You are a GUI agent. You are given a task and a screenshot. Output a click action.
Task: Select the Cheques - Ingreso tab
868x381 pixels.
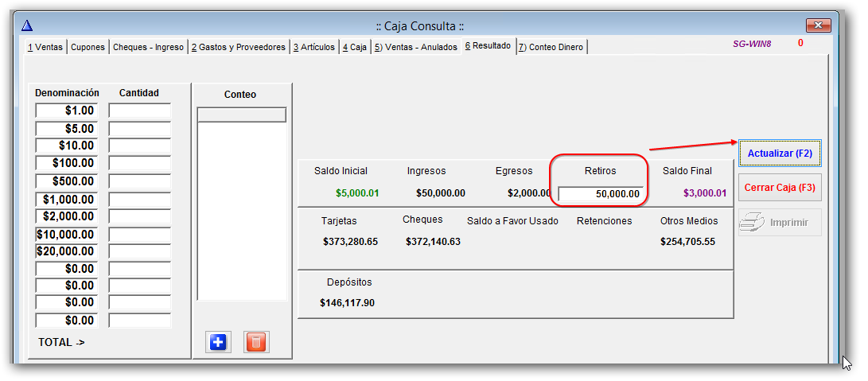pyautogui.click(x=148, y=48)
